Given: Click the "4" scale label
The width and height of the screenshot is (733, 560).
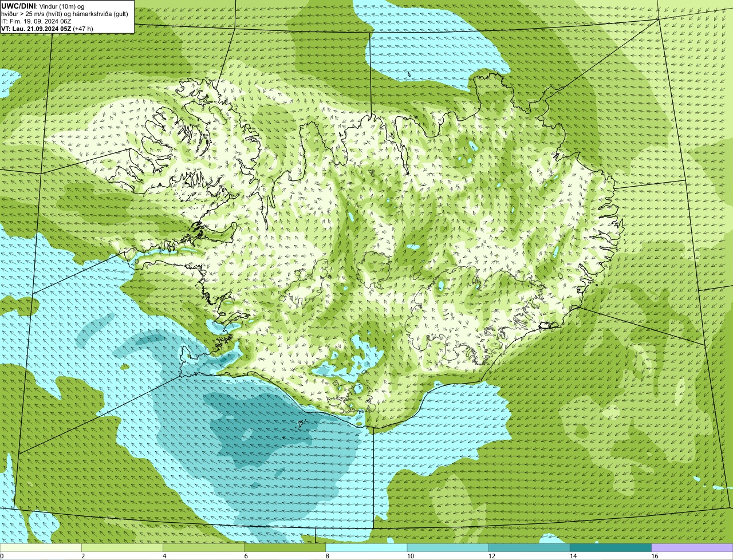Looking at the screenshot, I should tap(164, 556).
